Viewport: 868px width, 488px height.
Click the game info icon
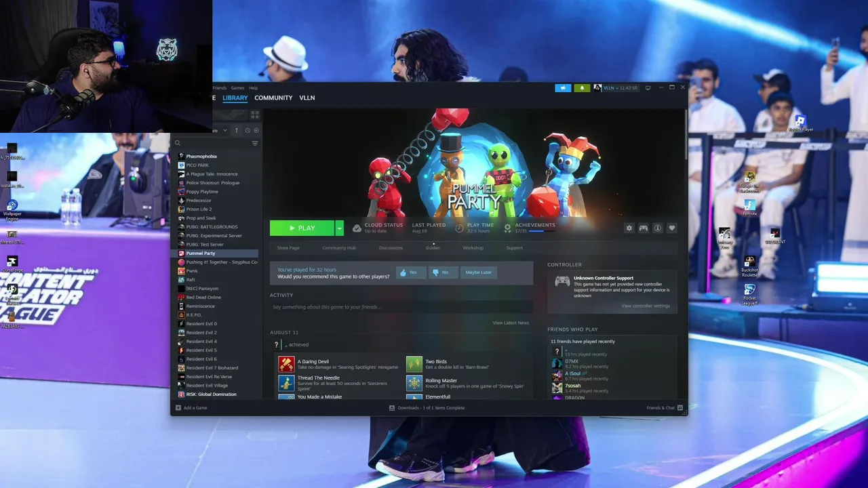click(658, 228)
